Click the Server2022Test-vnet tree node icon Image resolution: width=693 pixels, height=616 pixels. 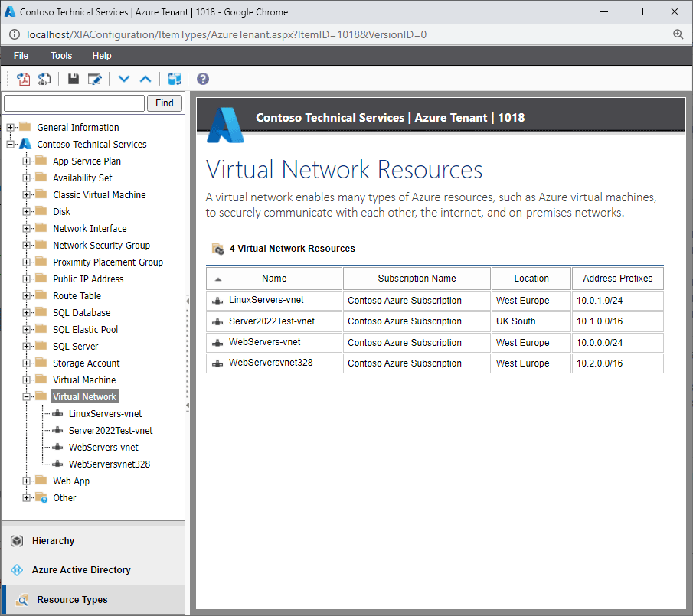point(57,431)
